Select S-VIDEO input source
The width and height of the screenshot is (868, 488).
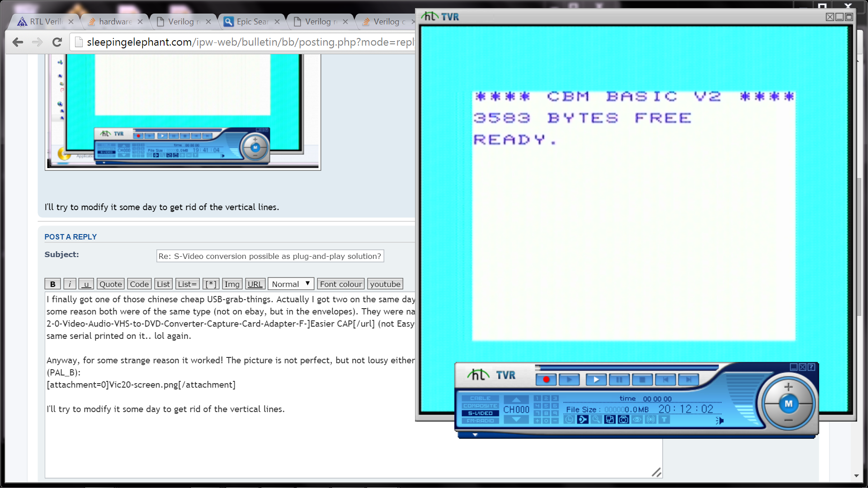click(480, 413)
